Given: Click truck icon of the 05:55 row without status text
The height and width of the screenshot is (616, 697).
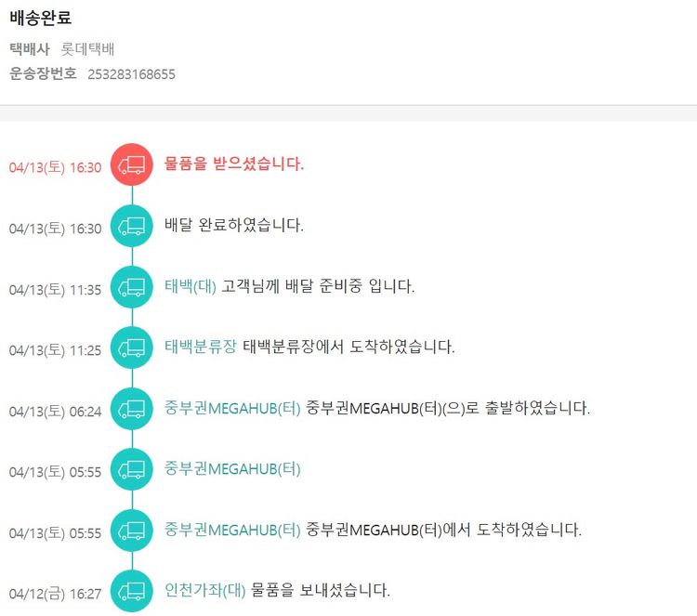Looking at the screenshot, I should 132,470.
